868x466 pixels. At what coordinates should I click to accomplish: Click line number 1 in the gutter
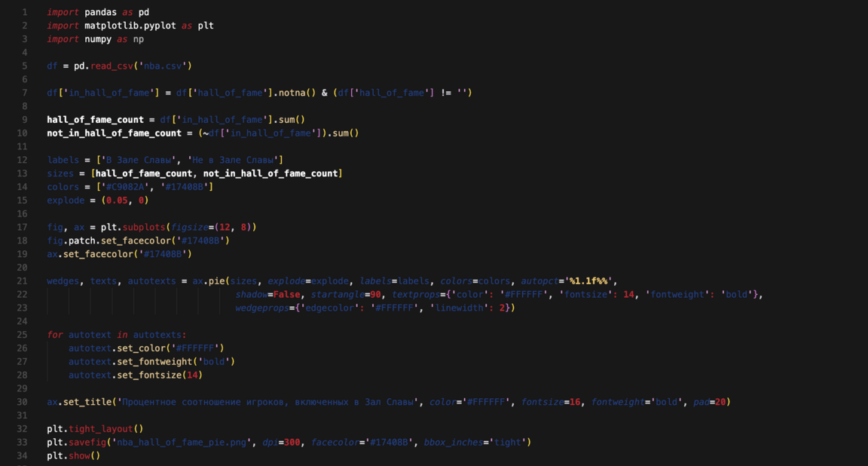(x=24, y=12)
